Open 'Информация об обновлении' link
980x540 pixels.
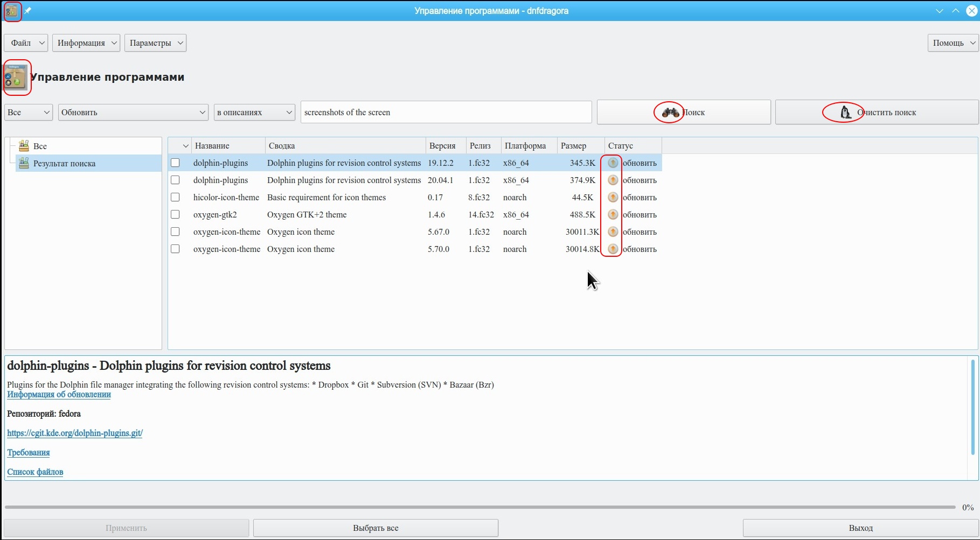click(59, 394)
